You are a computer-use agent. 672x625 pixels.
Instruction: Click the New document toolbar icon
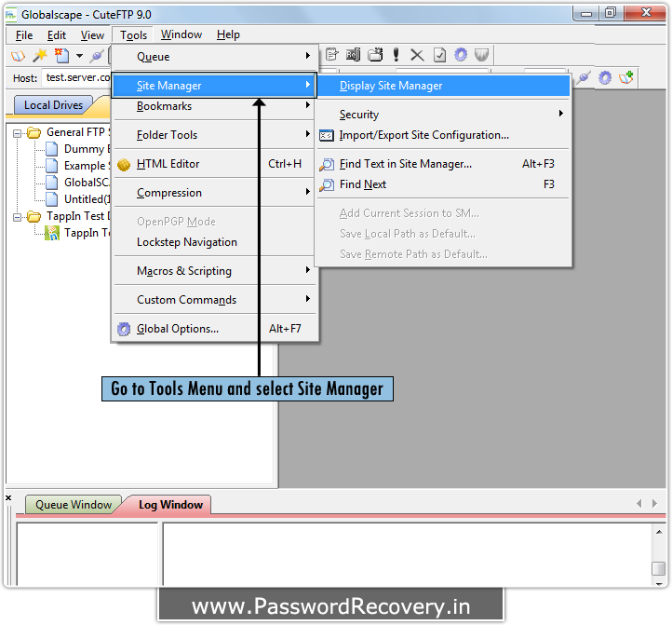61,55
